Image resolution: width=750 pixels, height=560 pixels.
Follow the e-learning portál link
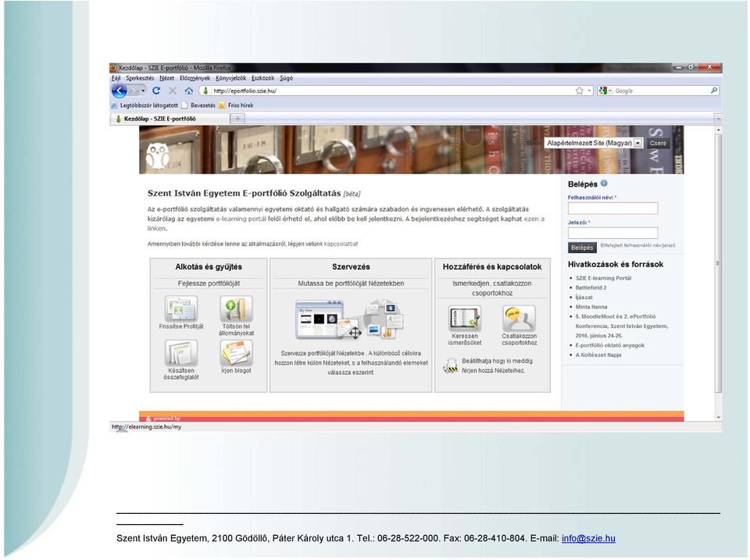pyautogui.click(x=241, y=219)
